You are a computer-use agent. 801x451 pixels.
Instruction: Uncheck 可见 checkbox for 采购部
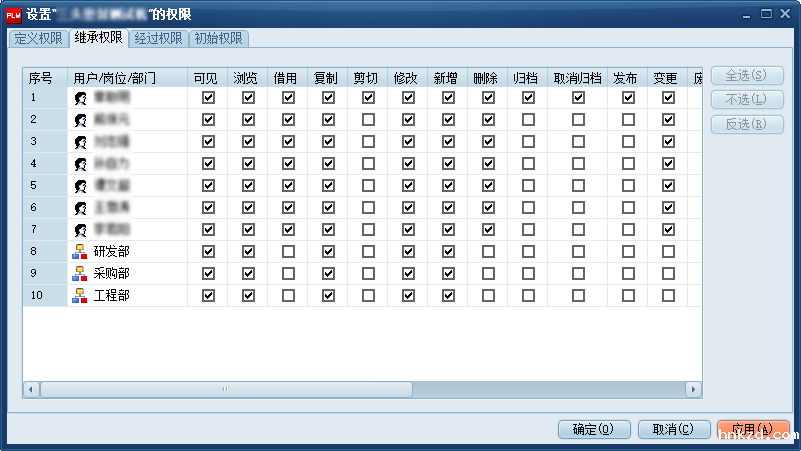pos(208,274)
